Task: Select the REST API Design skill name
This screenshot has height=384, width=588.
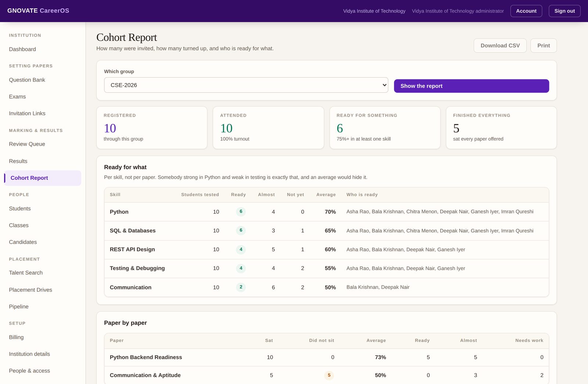Action: click(132, 249)
